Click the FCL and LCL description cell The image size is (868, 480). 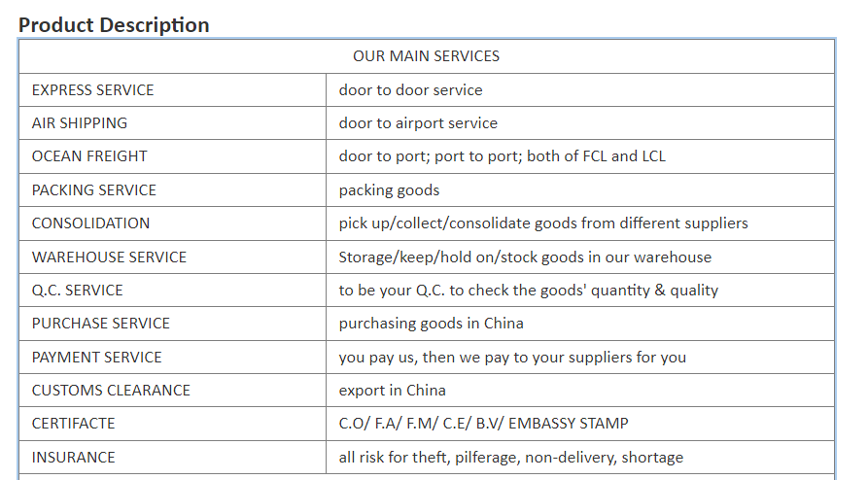tap(580, 156)
